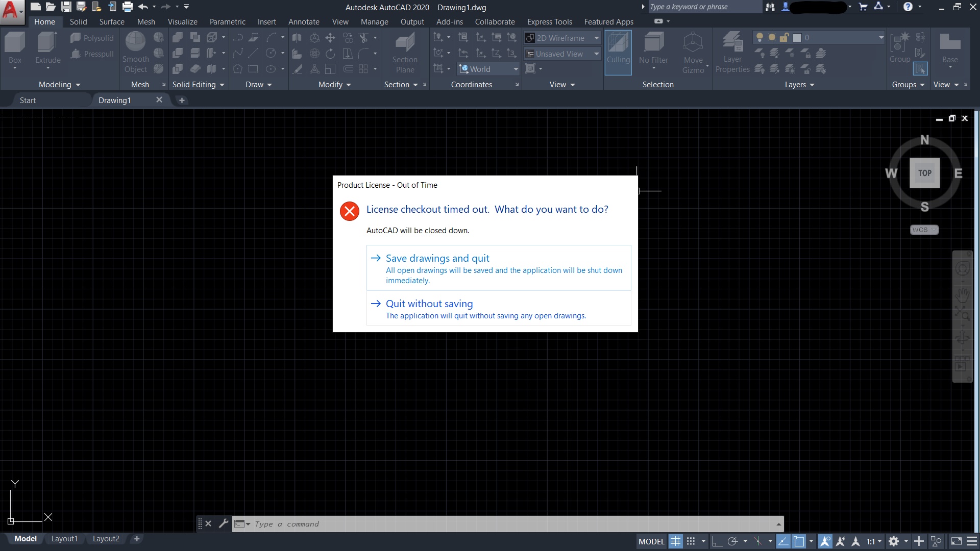Select the Culling selection tool

click(618, 52)
